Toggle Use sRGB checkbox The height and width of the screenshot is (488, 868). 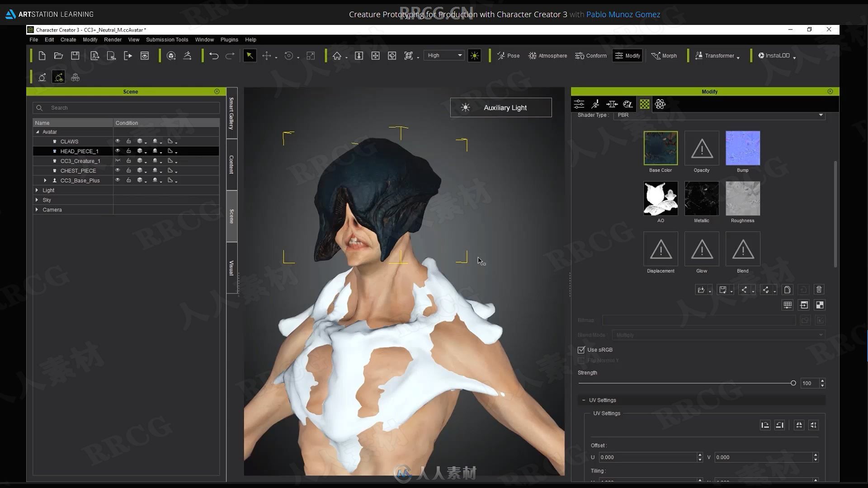[581, 350]
